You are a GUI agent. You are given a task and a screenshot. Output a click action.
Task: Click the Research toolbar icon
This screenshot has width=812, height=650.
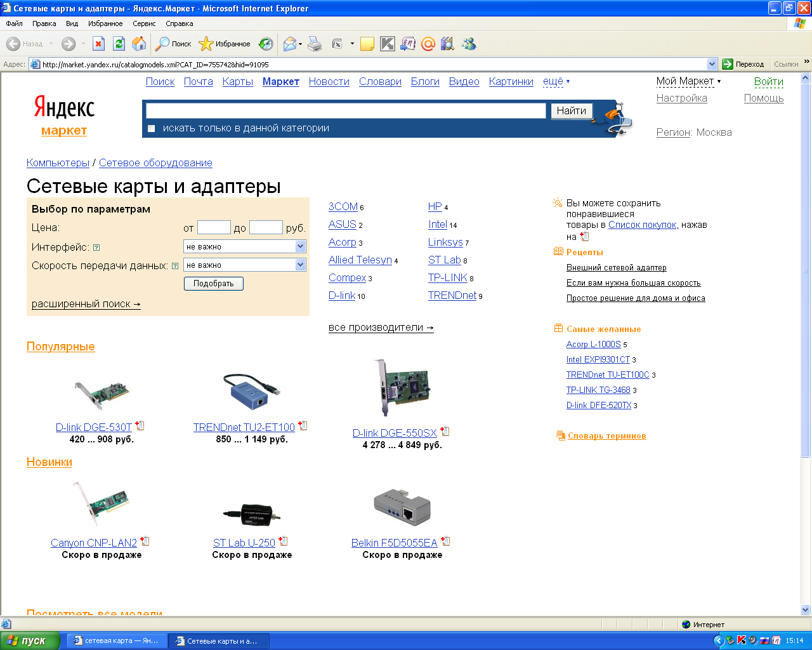coord(408,44)
